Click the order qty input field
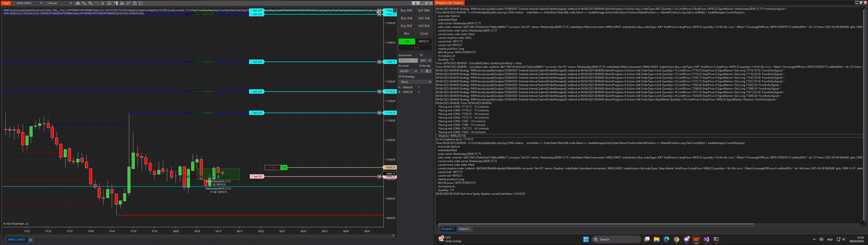The height and width of the screenshot is (245, 868). tap(422, 71)
